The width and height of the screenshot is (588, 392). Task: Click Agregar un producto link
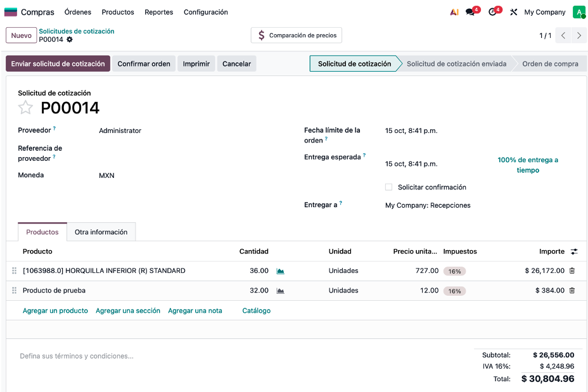[x=55, y=310]
